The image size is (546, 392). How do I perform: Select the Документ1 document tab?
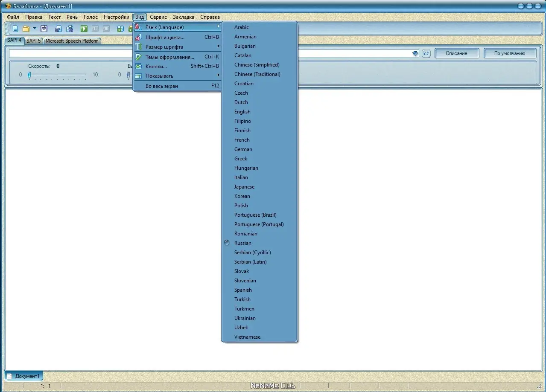point(24,376)
